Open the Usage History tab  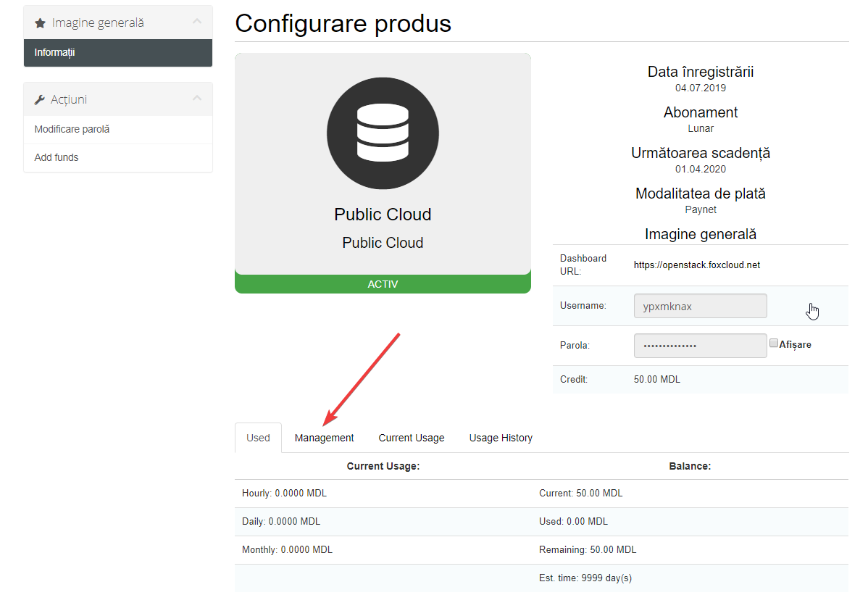coord(501,438)
